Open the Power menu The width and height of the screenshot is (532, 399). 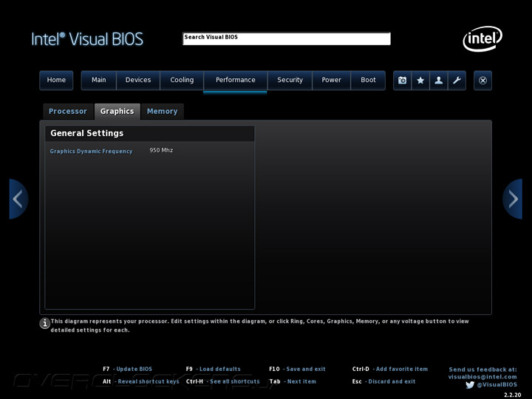point(331,81)
